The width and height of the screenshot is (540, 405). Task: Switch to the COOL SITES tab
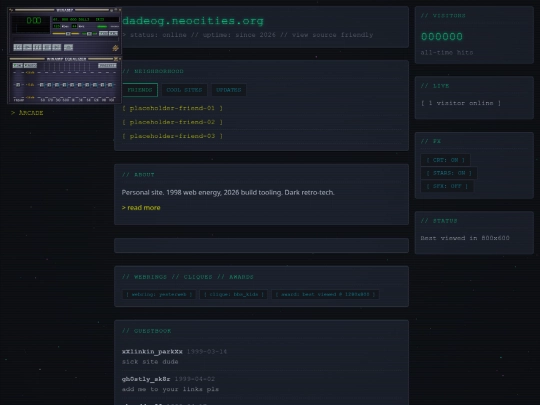[184, 90]
